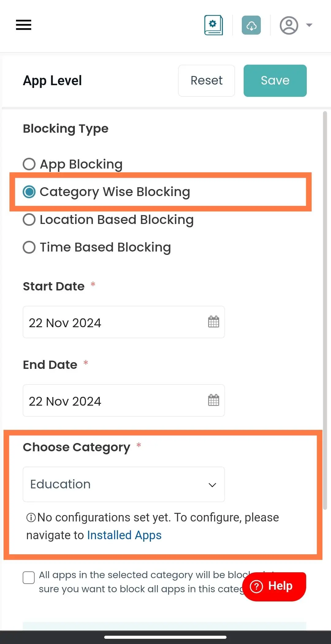
Task: Click the vertical scrollbar on the right
Action: tap(325, 310)
